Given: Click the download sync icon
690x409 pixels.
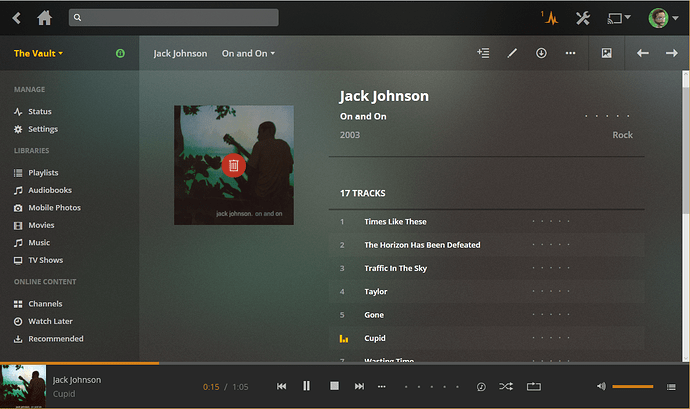Looking at the screenshot, I should pyautogui.click(x=541, y=53).
